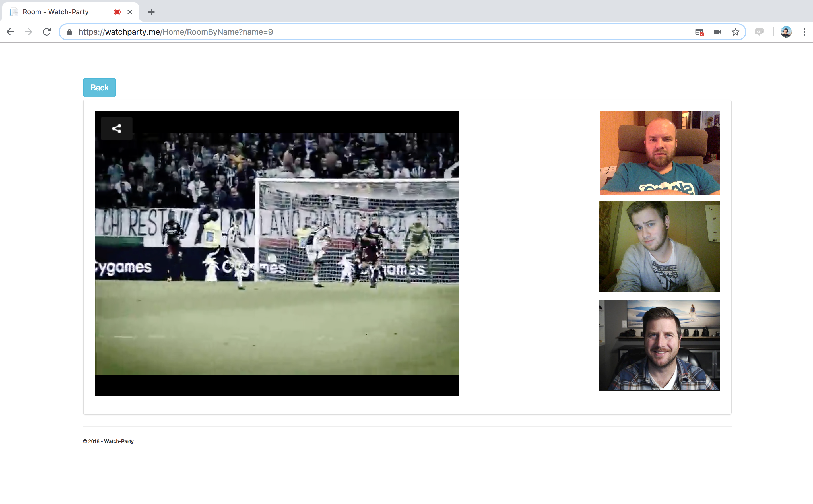The image size is (813, 504).
Task: Bookmark this page with the star icon
Action: (x=735, y=32)
